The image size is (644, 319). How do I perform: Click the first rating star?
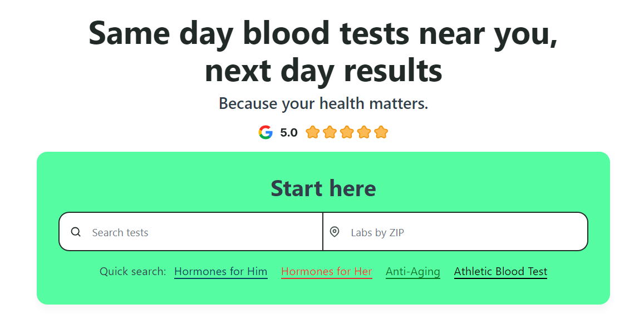(x=313, y=132)
